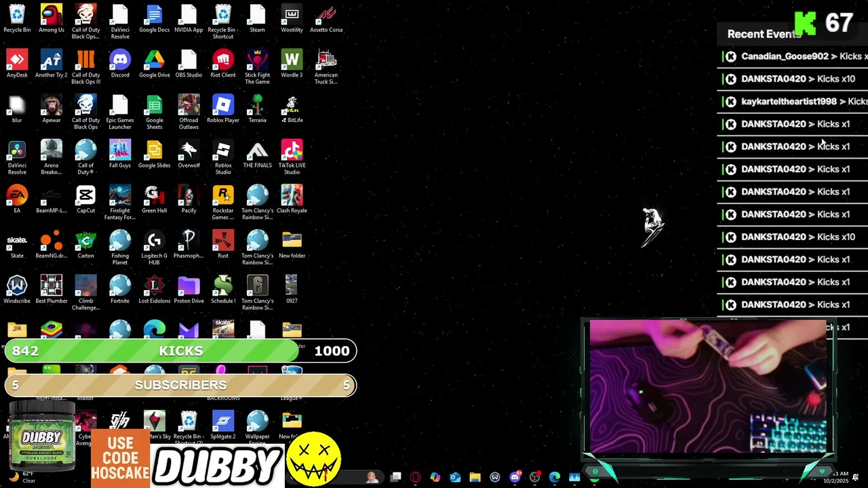Launch the Discord desktop shortcut

120,64
